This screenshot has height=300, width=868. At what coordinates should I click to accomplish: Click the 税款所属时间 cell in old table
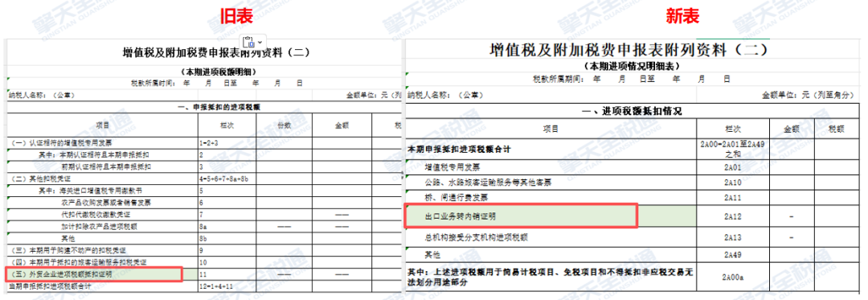[216, 83]
